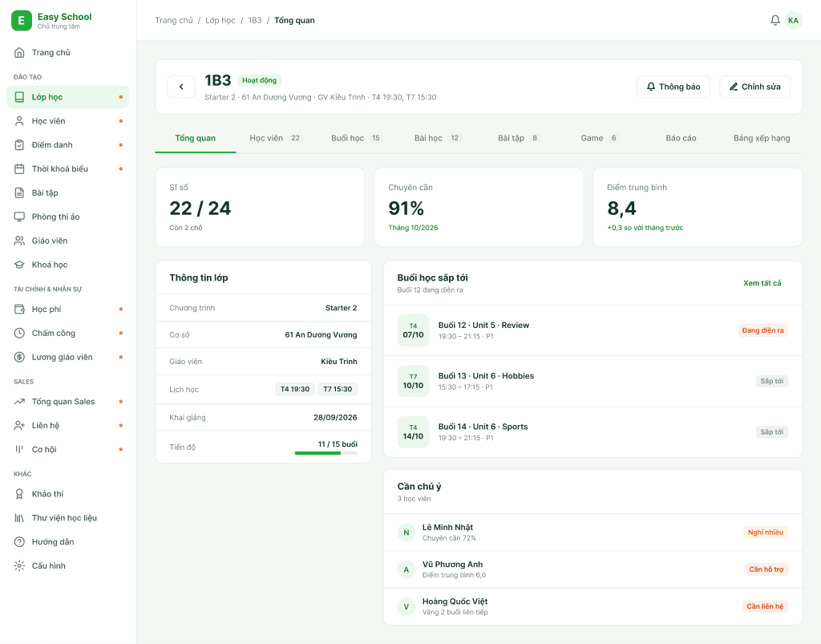Switch to the Bảng xếp hạng tab
This screenshot has width=821, height=644.
(762, 138)
